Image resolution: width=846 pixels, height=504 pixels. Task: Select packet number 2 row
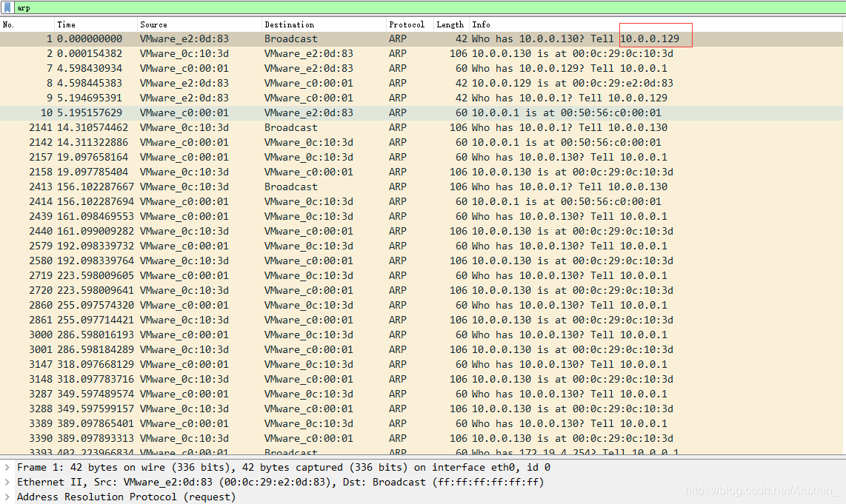coord(422,53)
